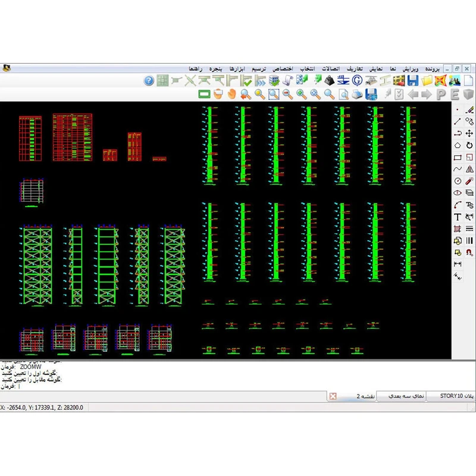The width and height of the screenshot is (476, 476).
Task: Select the Move tool with four arrows
Action: coord(469,133)
